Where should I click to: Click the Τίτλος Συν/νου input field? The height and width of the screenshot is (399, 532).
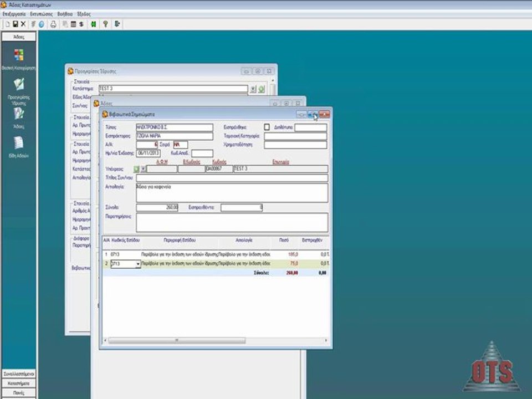coord(232,178)
